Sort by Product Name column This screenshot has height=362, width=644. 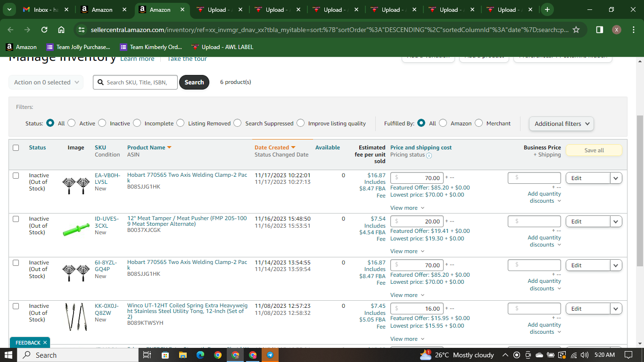149,148
